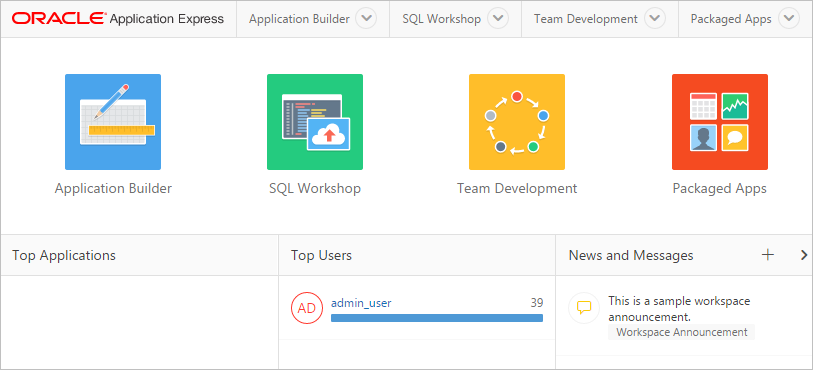Image resolution: width=813 pixels, height=370 pixels.
Task: Expand the SQL Workshop dropdown arrow
Action: pyautogui.click(x=498, y=19)
